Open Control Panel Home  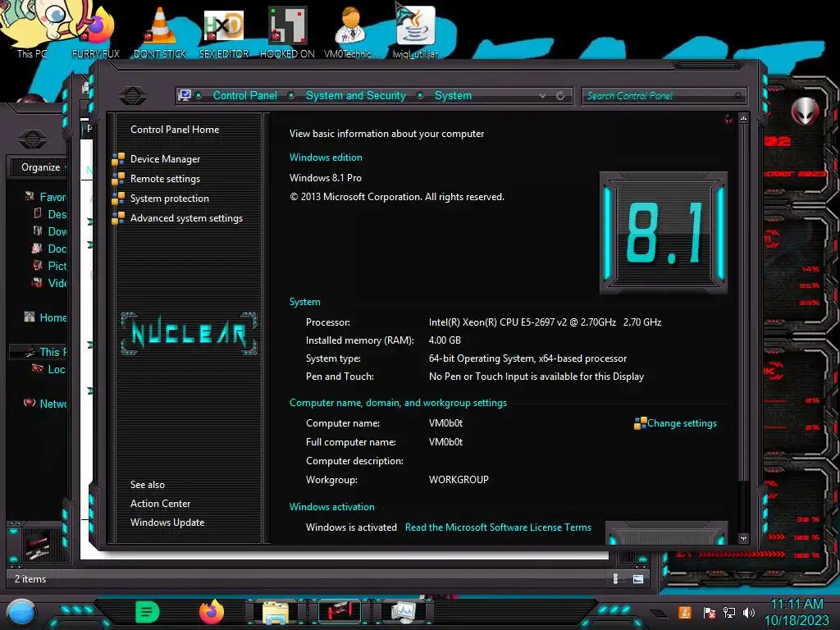(175, 129)
